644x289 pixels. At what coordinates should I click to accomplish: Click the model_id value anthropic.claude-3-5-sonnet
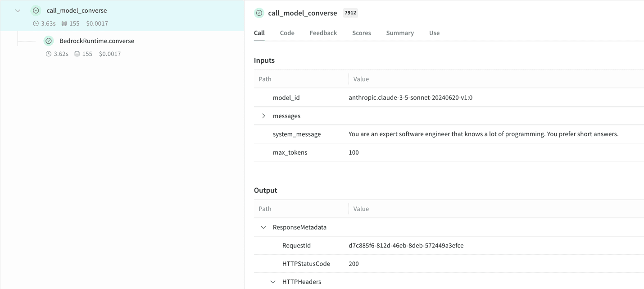click(410, 97)
